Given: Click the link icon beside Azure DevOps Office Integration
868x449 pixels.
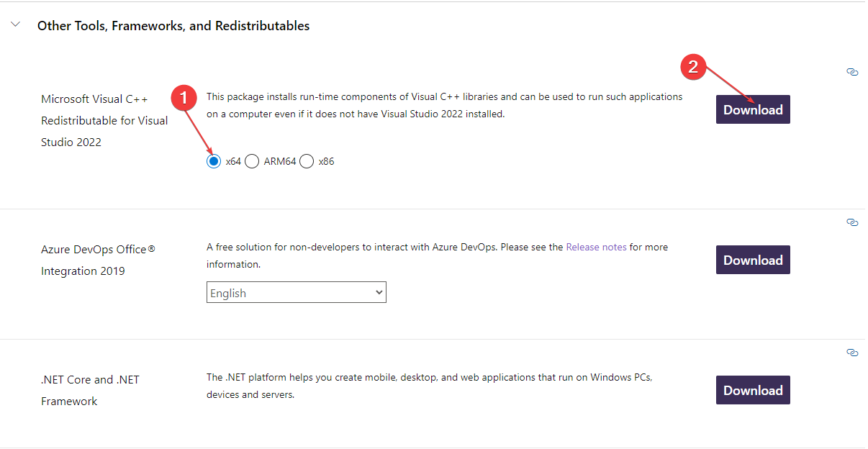Looking at the screenshot, I should [852, 222].
